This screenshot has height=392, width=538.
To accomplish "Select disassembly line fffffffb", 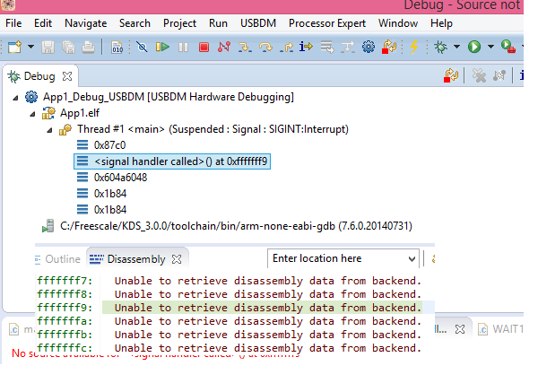I will tap(230, 335).
